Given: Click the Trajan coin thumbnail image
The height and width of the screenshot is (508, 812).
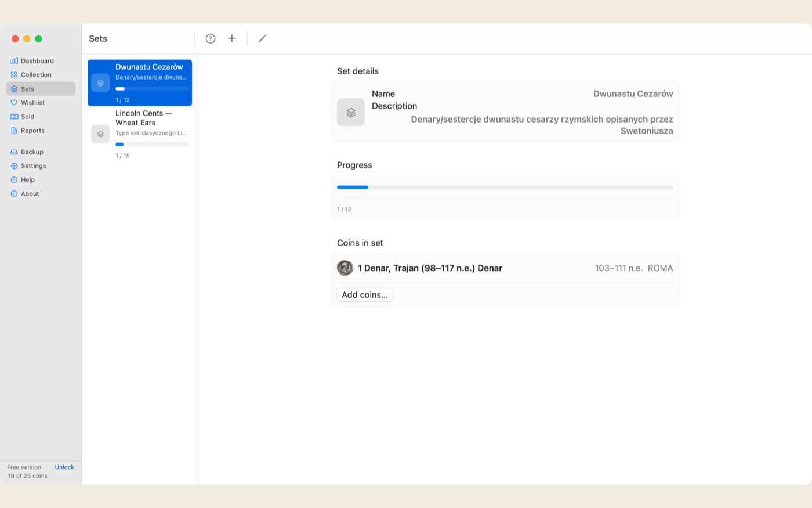Looking at the screenshot, I should (345, 268).
